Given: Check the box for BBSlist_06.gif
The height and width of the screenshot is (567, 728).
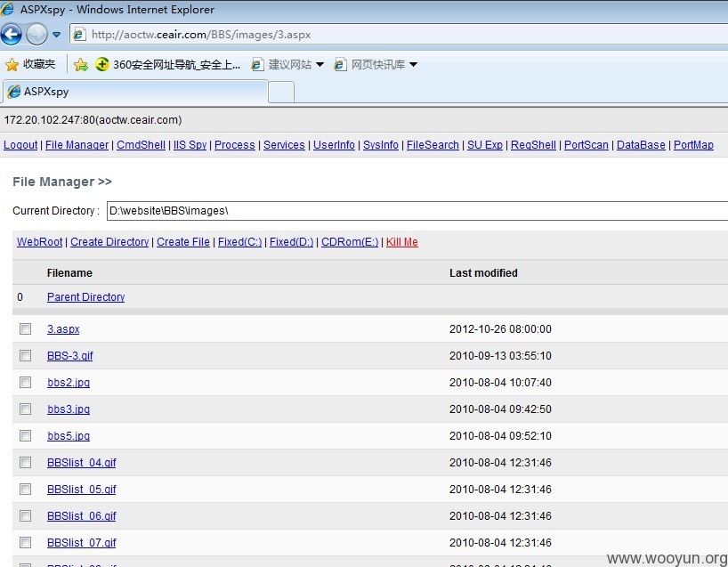Looking at the screenshot, I should coord(25,516).
